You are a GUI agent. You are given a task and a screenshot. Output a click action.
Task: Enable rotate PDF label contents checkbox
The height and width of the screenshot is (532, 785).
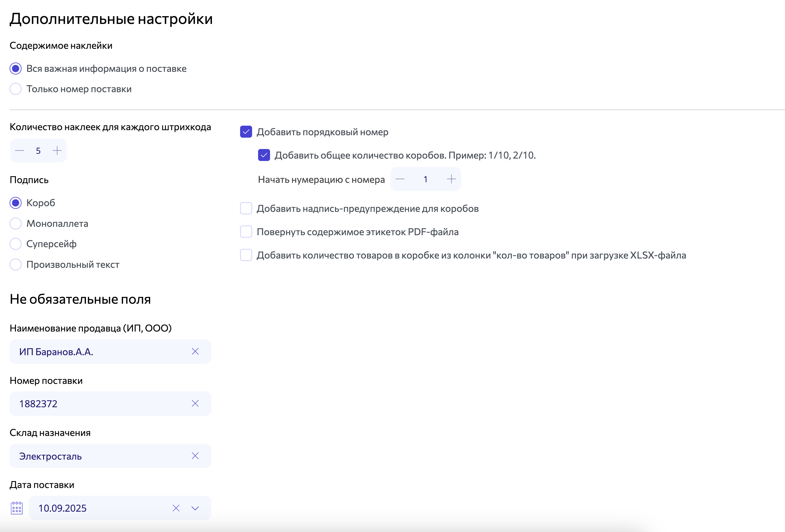click(245, 232)
